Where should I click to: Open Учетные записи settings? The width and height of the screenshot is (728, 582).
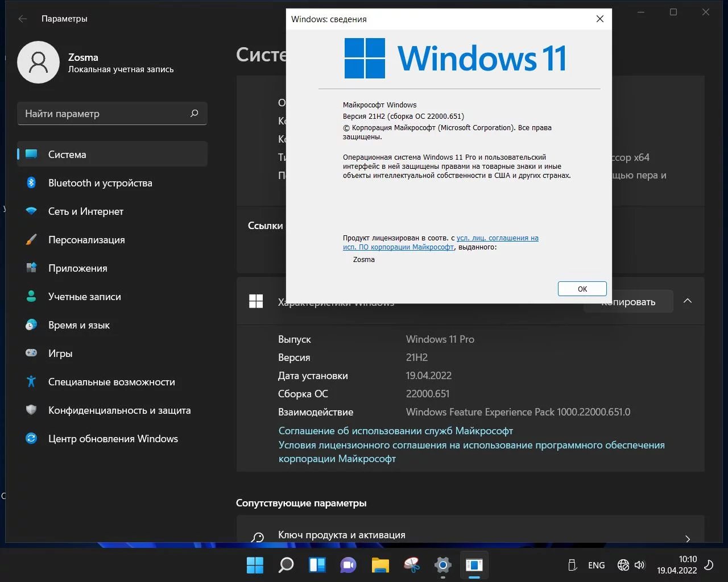click(x=112, y=296)
